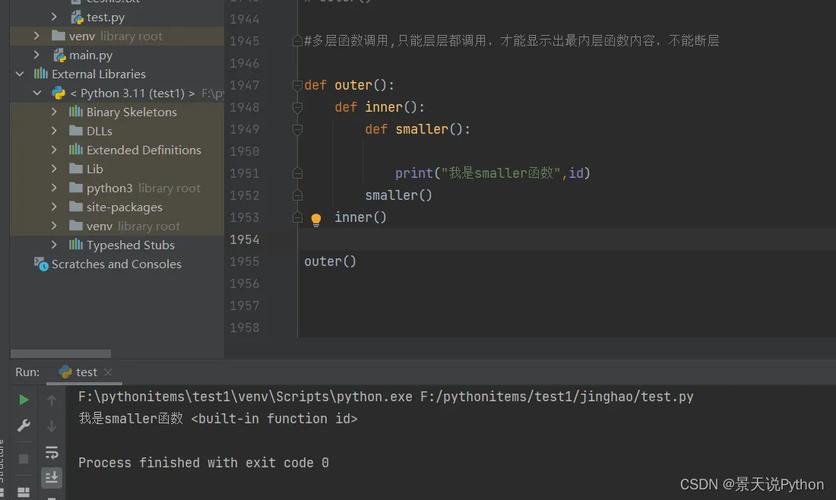Click line number 1947 in gutter
The height and width of the screenshot is (500, 836).
point(245,85)
